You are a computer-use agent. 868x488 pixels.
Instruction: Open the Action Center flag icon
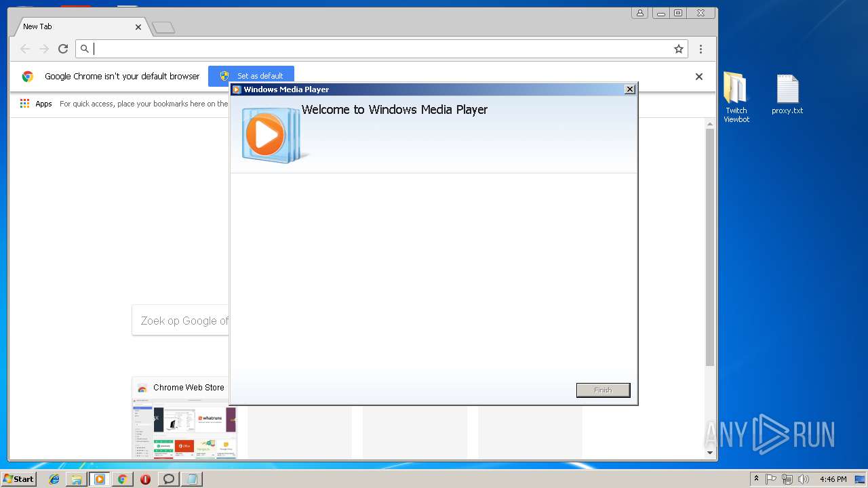(x=771, y=479)
